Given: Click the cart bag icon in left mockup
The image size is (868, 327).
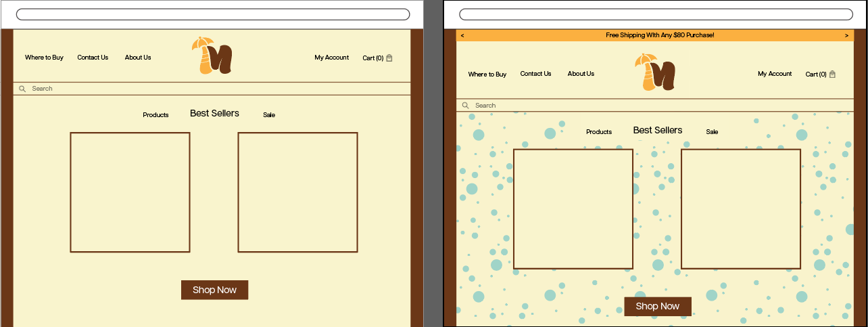Looking at the screenshot, I should click(x=389, y=58).
